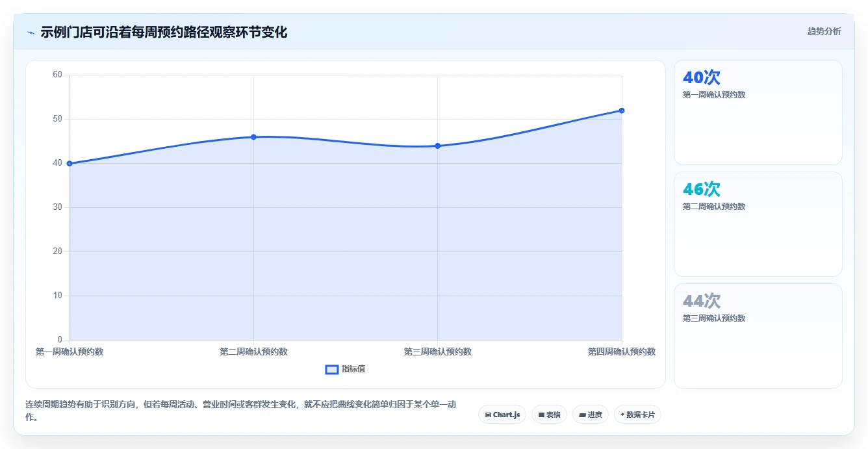Click the third week data point at 44
Image resolution: width=868 pixels, height=449 pixels.
[437, 146]
